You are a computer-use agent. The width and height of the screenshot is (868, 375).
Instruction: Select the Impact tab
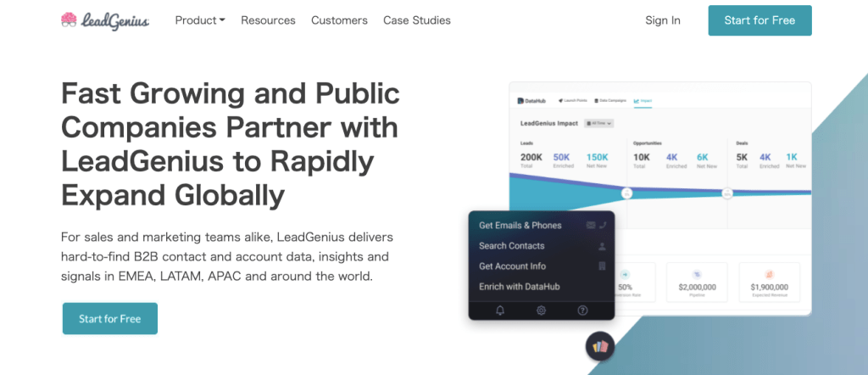click(x=643, y=101)
